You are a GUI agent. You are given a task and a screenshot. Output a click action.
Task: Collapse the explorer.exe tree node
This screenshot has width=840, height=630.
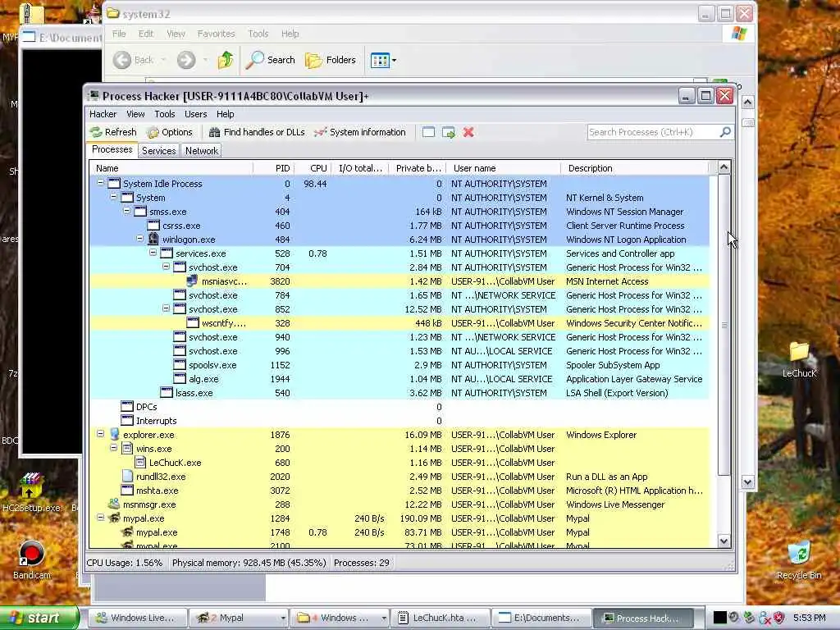(100, 433)
